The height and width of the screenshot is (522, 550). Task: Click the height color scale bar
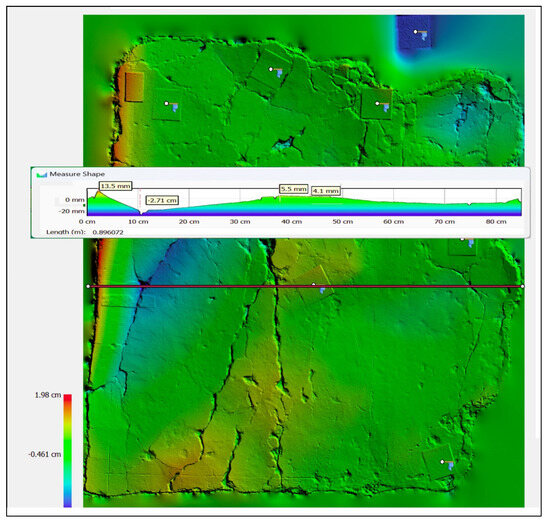coord(68,451)
